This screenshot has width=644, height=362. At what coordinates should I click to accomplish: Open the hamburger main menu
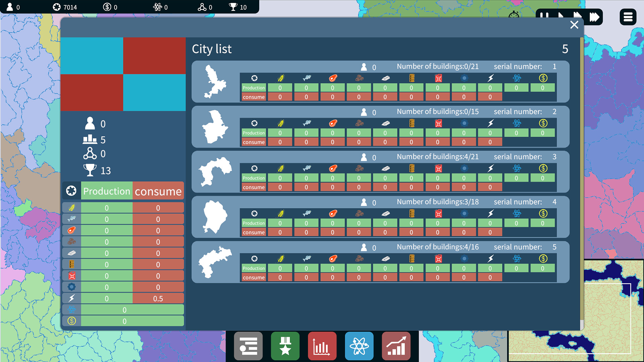coord(628,17)
